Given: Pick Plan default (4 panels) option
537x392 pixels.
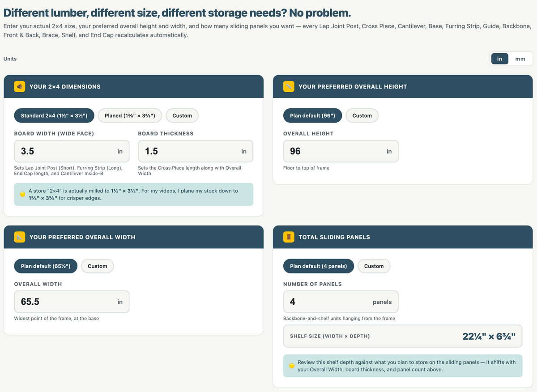Looking at the screenshot, I should click(x=318, y=266).
